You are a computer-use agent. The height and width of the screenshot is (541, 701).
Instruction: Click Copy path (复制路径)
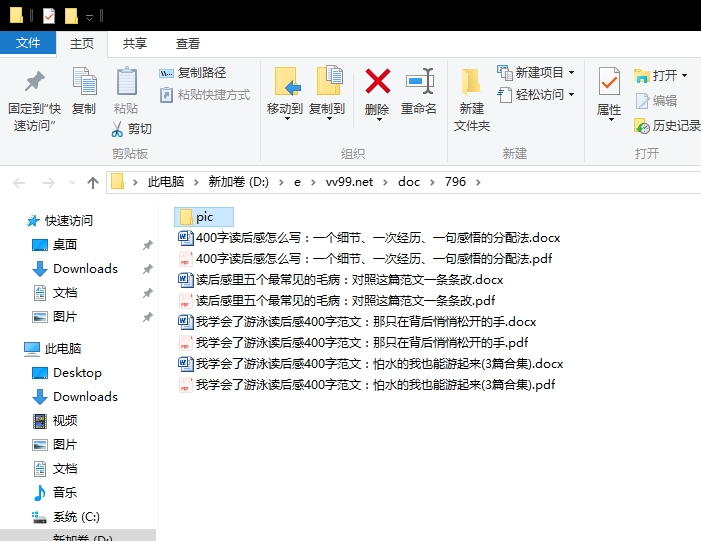click(192, 72)
